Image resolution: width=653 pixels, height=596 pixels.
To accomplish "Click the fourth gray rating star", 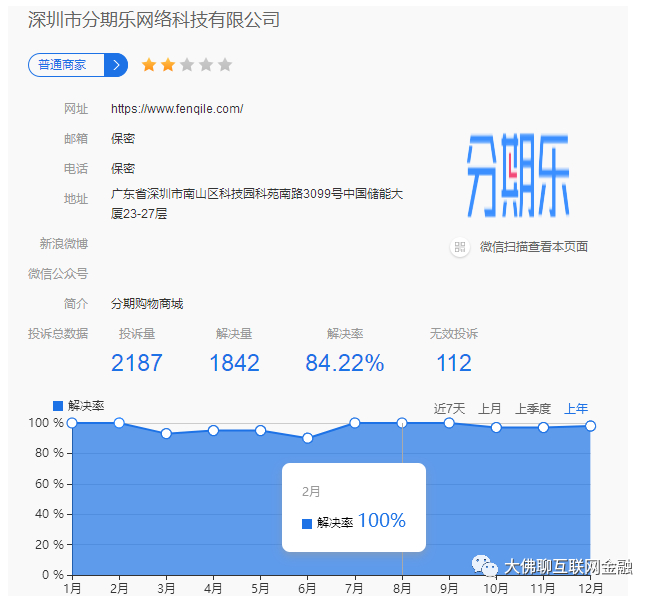I will pos(206,65).
